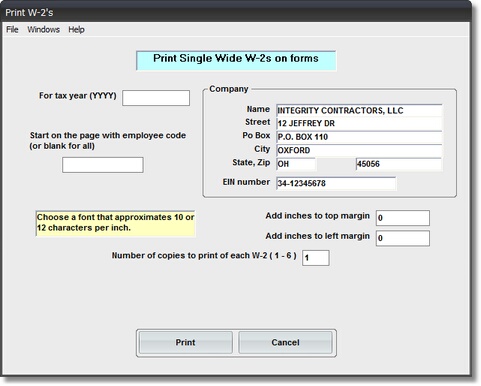This screenshot has width=481, height=386.
Task: Click the 'Add inches to left margin' label
Action: [x=317, y=236]
